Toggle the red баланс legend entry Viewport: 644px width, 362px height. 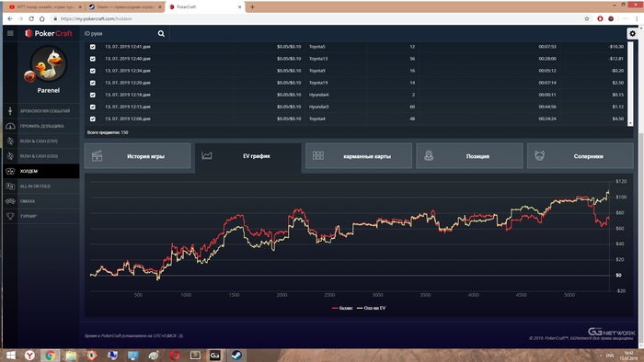342,308
